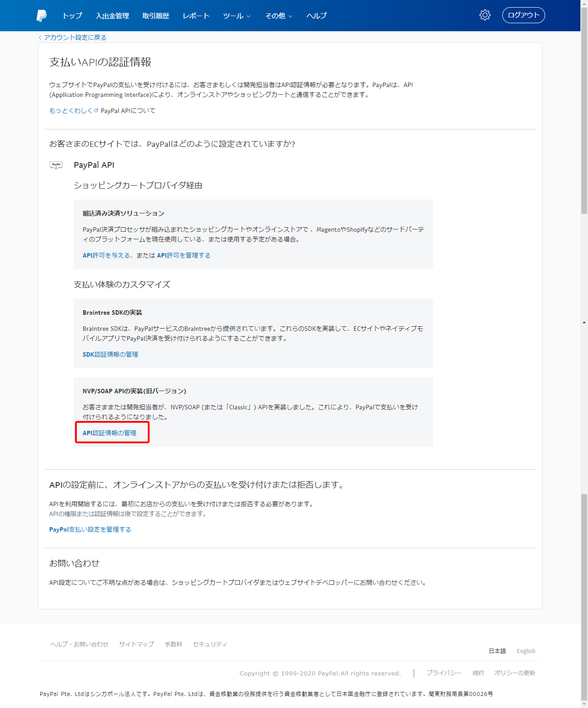Open the footer 手数料 link
The width and height of the screenshot is (588, 708).
[x=173, y=644]
